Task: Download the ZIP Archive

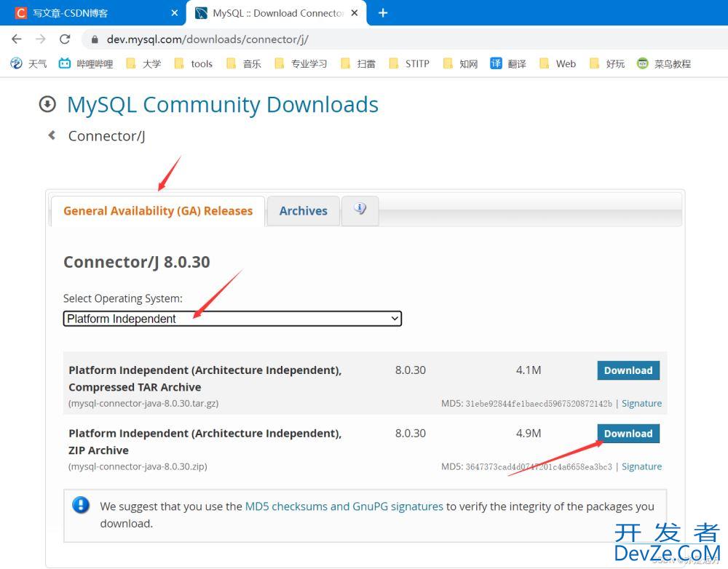Action: pyautogui.click(x=628, y=434)
